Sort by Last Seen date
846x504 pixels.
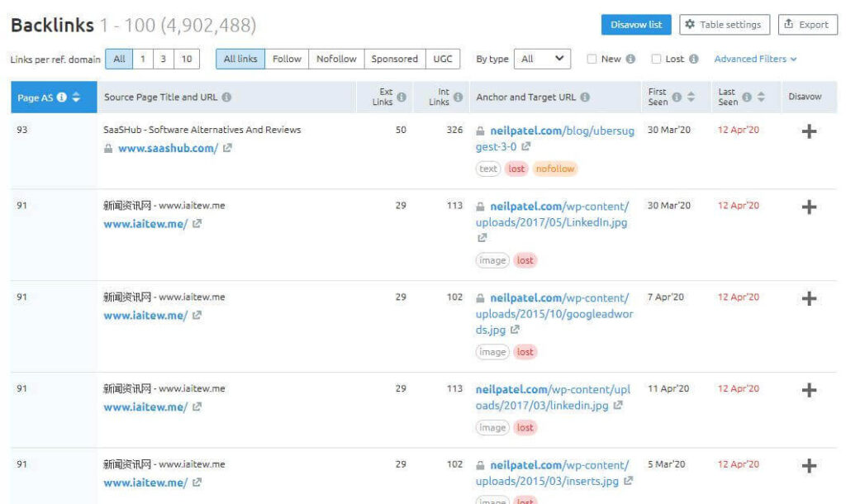[761, 97]
